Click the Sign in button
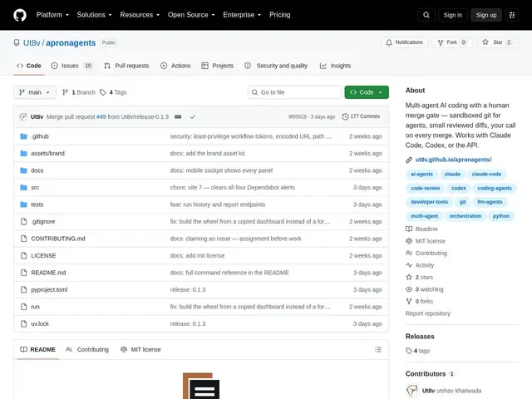Image resolution: width=532 pixels, height=399 pixels. 452,15
